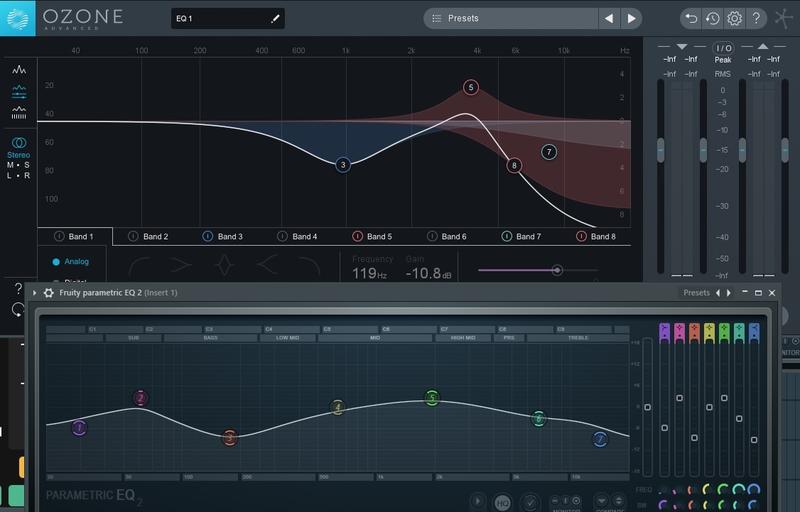Select Stereo channel mode
The height and width of the screenshot is (512, 800).
point(19,147)
